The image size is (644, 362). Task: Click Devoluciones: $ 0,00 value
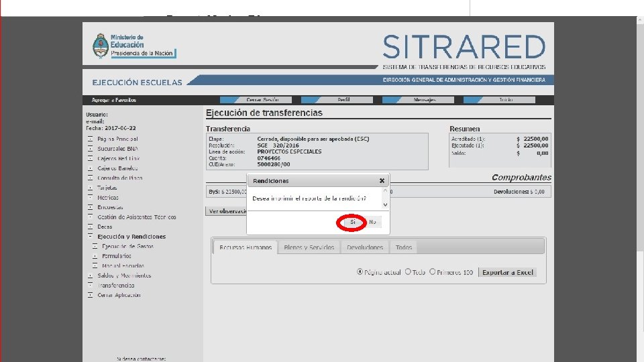click(x=519, y=192)
